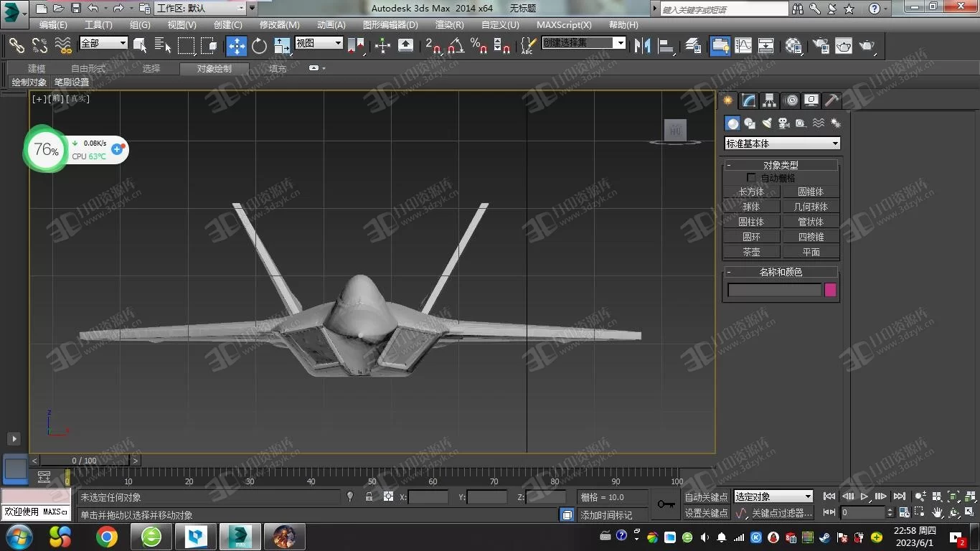This screenshot has width=980, height=551.
Task: Activate the Select and Move tool
Action: pos(236,46)
